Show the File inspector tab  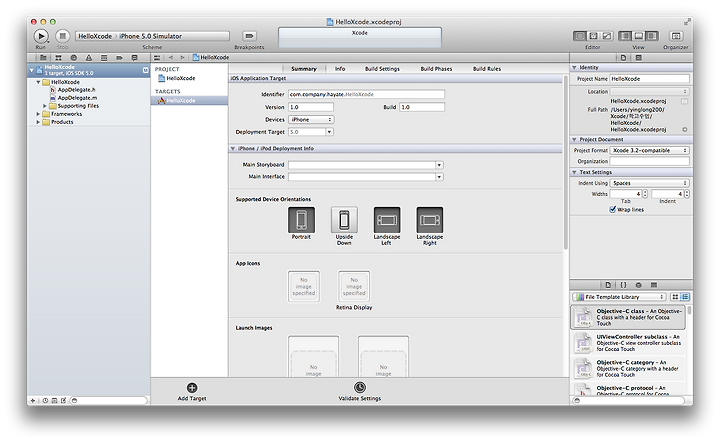623,58
